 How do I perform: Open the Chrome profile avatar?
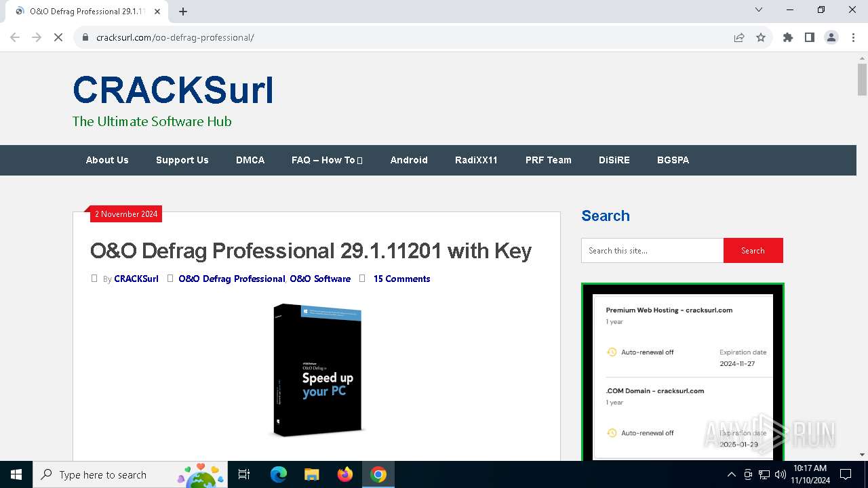pyautogui.click(x=831, y=37)
